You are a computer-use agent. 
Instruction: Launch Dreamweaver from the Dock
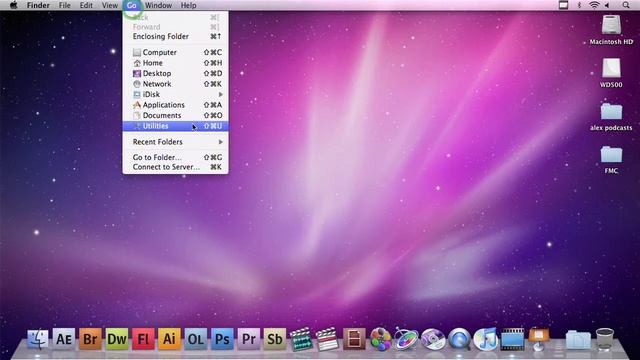[x=117, y=339]
